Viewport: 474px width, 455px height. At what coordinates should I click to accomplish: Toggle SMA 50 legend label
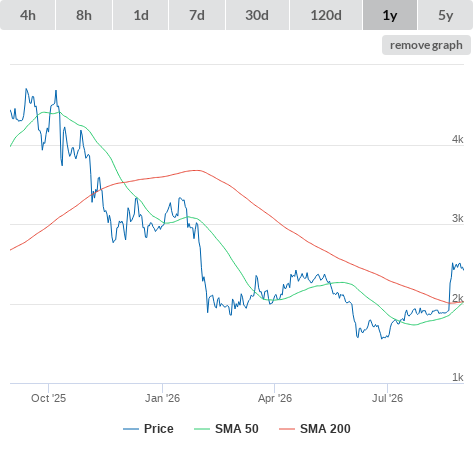pyautogui.click(x=237, y=429)
